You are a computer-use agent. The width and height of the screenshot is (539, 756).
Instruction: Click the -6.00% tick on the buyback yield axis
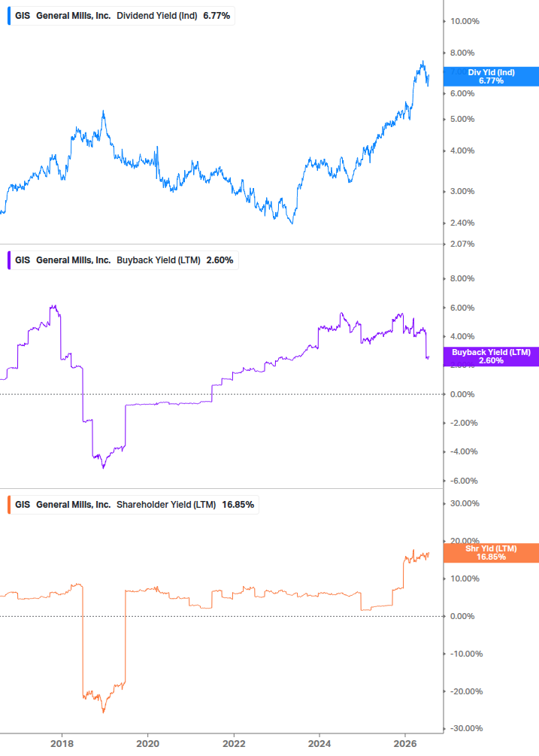pos(464,481)
